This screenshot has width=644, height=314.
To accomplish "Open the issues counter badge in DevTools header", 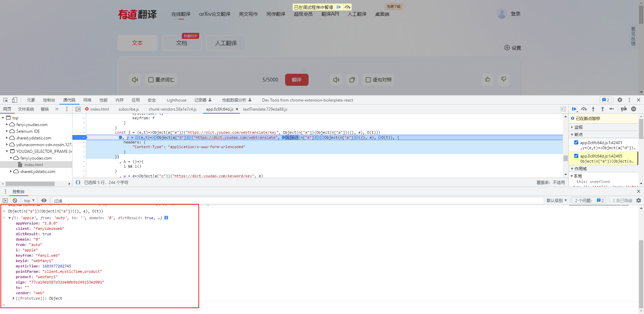I will 605,100.
